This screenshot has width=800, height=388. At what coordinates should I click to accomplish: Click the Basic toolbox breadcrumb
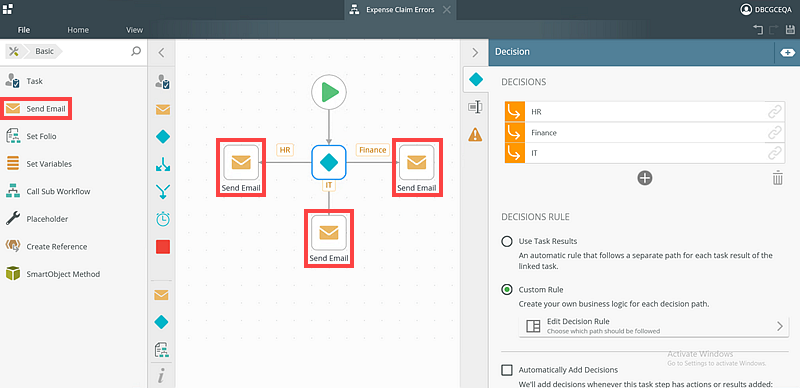[x=45, y=51]
